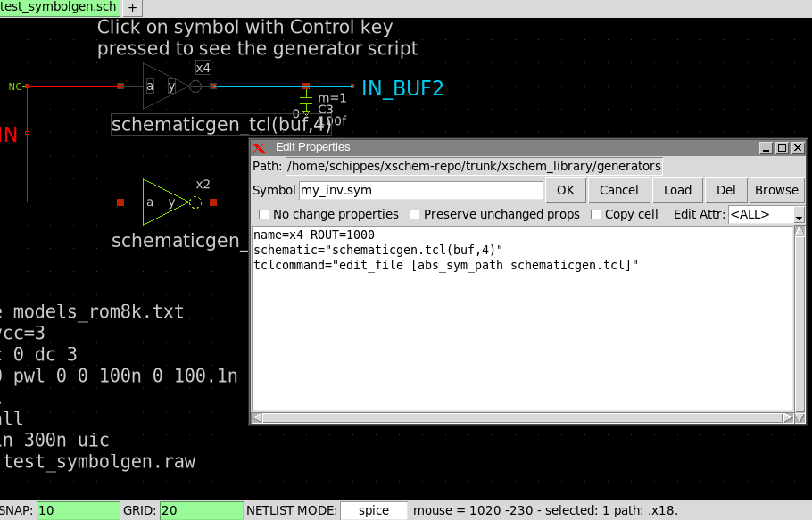The height and width of the screenshot is (520, 812).
Task: Toggle Preserve unchanged props checkbox
Action: coord(415,214)
